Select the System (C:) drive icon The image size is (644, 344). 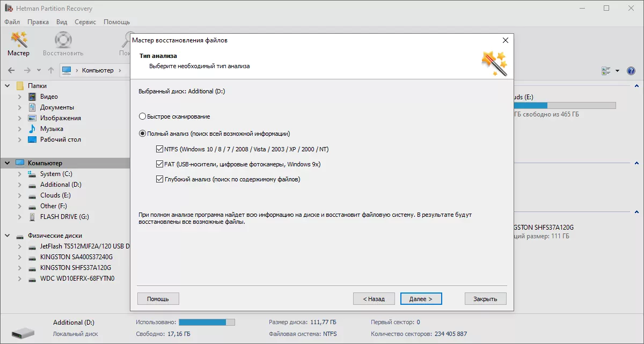coord(32,174)
